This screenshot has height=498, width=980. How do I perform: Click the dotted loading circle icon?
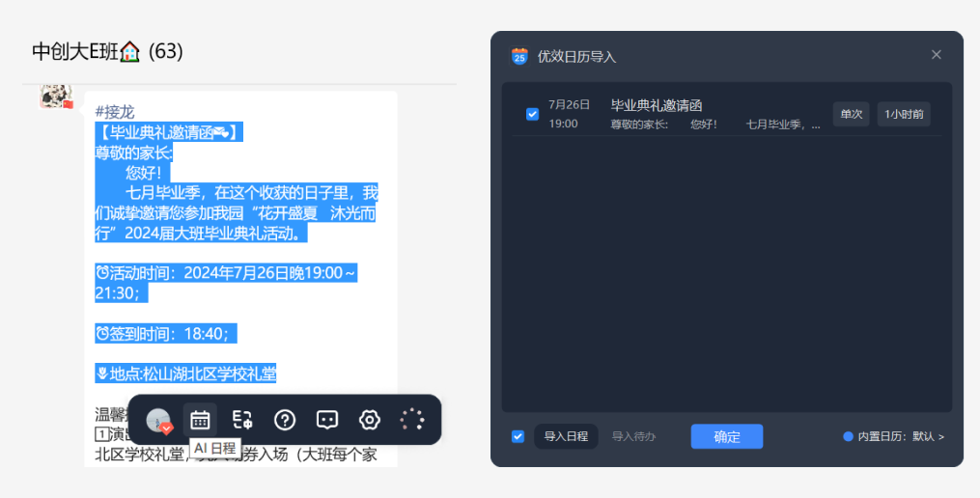coord(412,419)
